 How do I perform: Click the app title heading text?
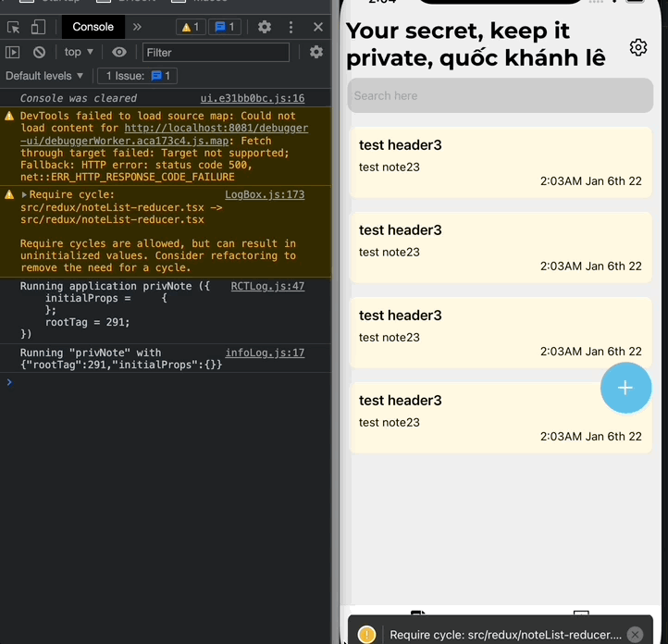click(476, 44)
